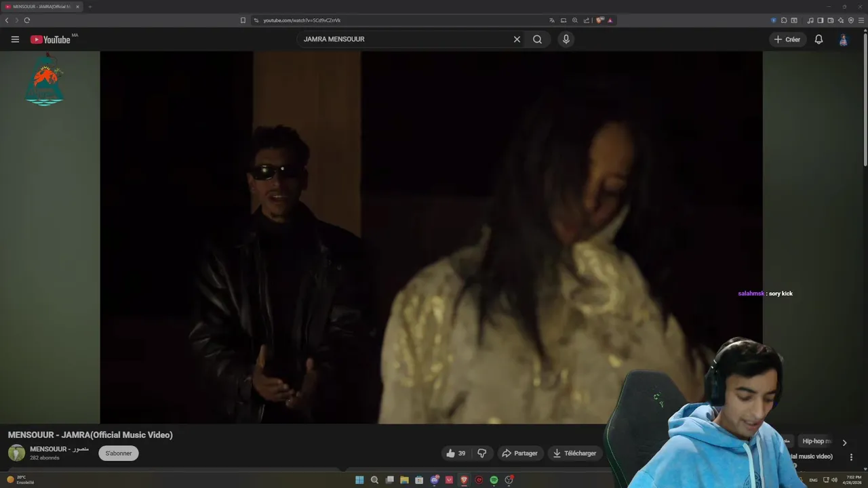The height and width of the screenshot is (488, 868).
Task: Click the video title MENSOUUR - JAMRA
Action: [x=90, y=435]
